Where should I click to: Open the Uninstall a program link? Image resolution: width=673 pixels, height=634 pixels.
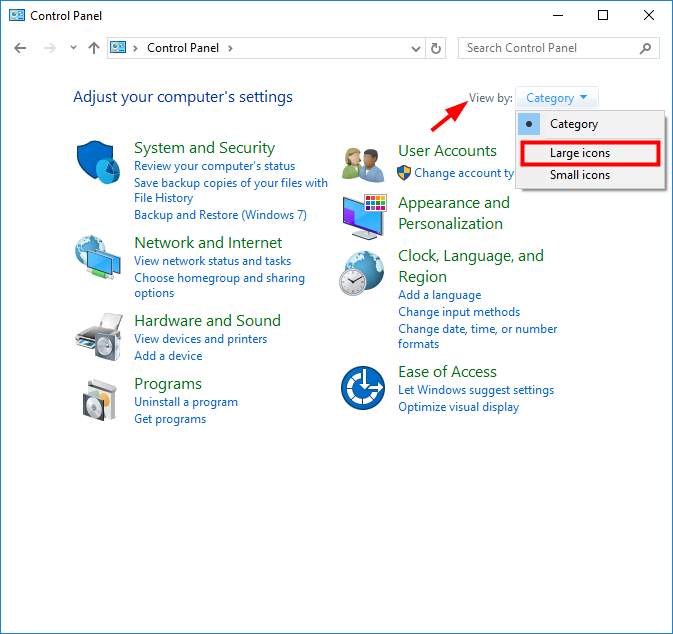(186, 402)
